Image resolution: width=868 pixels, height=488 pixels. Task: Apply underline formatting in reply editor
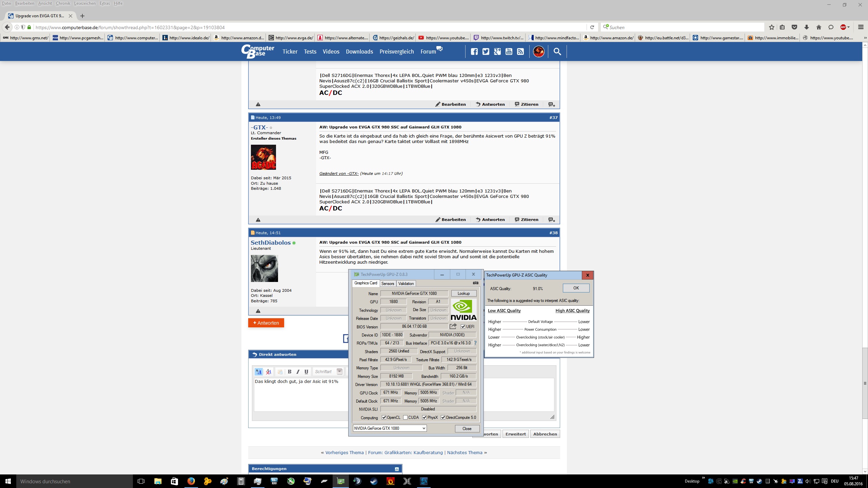tap(306, 372)
